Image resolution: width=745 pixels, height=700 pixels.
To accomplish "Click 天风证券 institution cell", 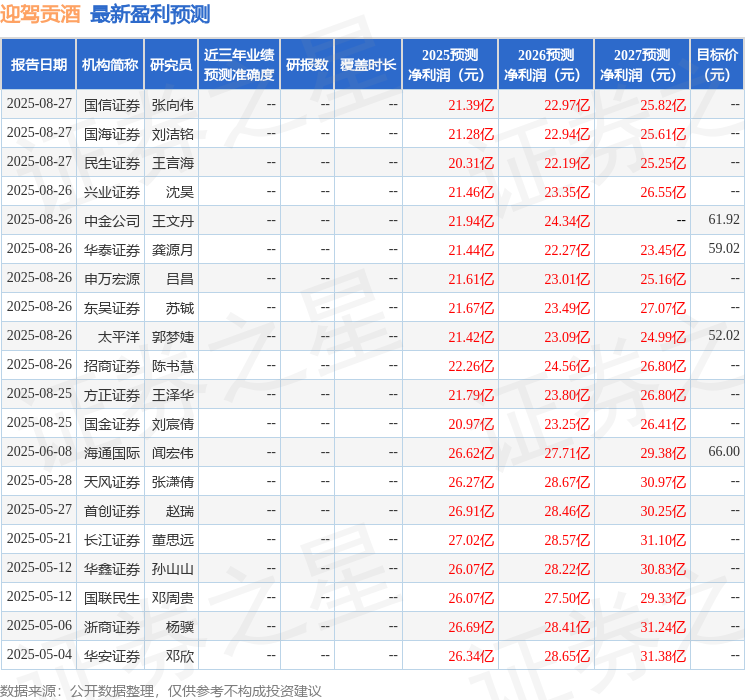I will click(112, 482).
